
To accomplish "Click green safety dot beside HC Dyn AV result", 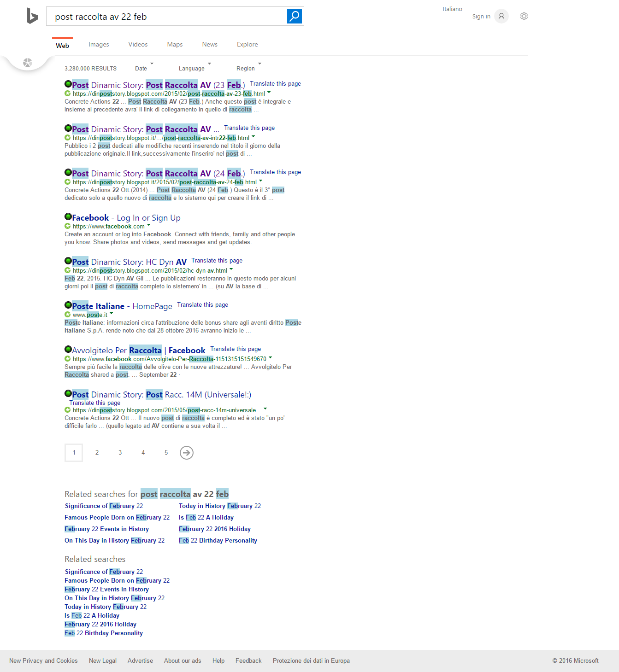I will point(68,261).
